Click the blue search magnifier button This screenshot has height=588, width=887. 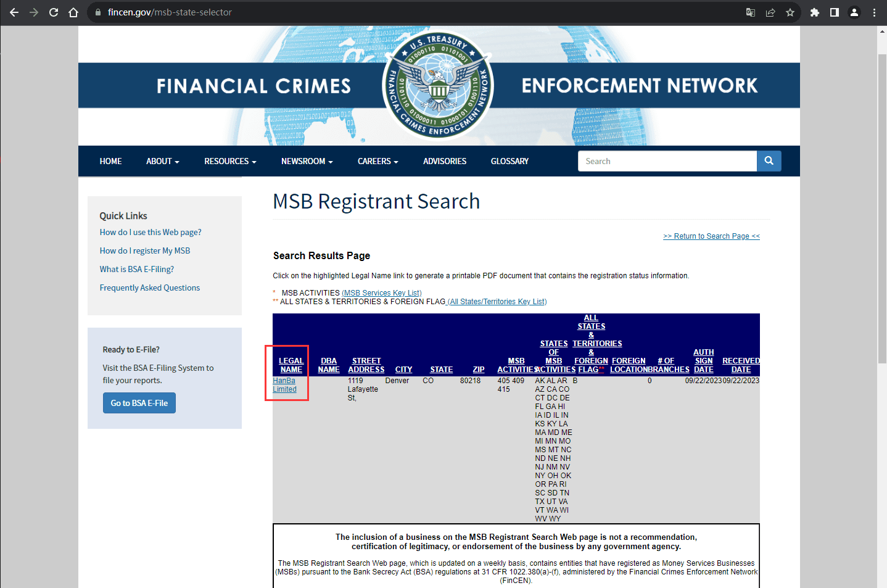769,161
